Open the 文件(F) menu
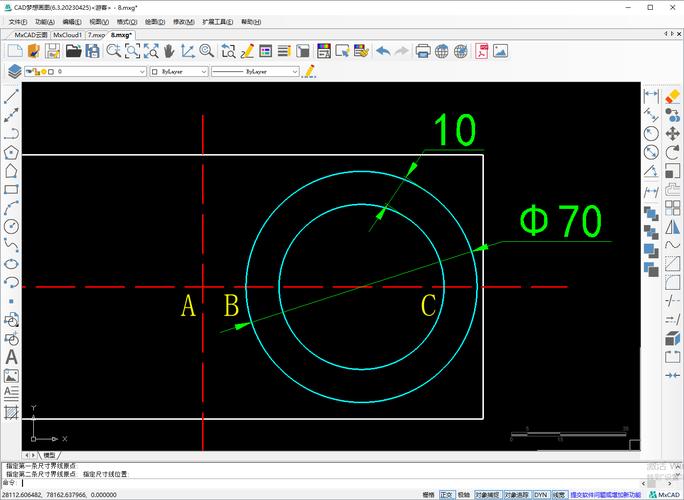 (x=18, y=22)
